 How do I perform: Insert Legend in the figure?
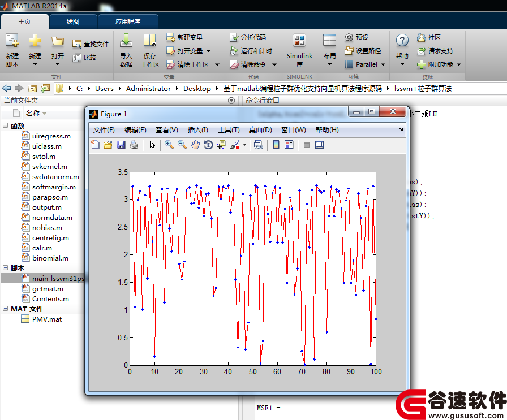[289, 145]
